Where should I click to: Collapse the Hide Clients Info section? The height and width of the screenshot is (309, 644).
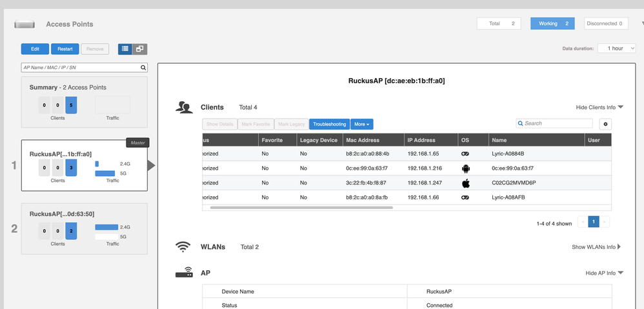599,108
